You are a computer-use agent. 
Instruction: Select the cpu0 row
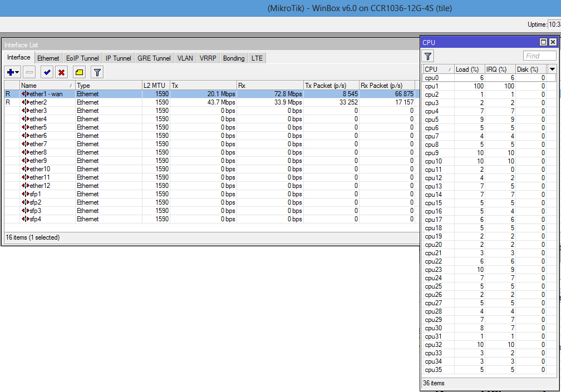point(489,78)
